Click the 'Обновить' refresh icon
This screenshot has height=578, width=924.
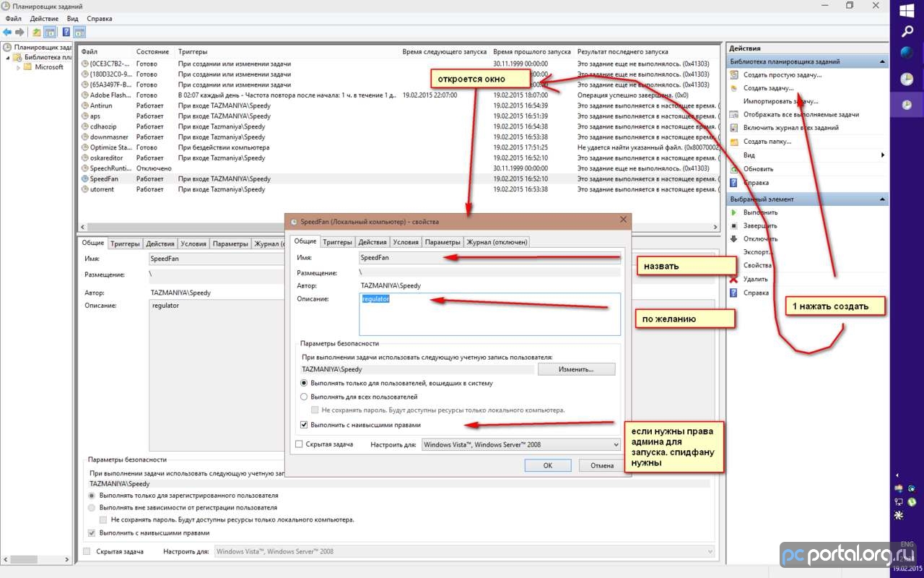point(734,169)
